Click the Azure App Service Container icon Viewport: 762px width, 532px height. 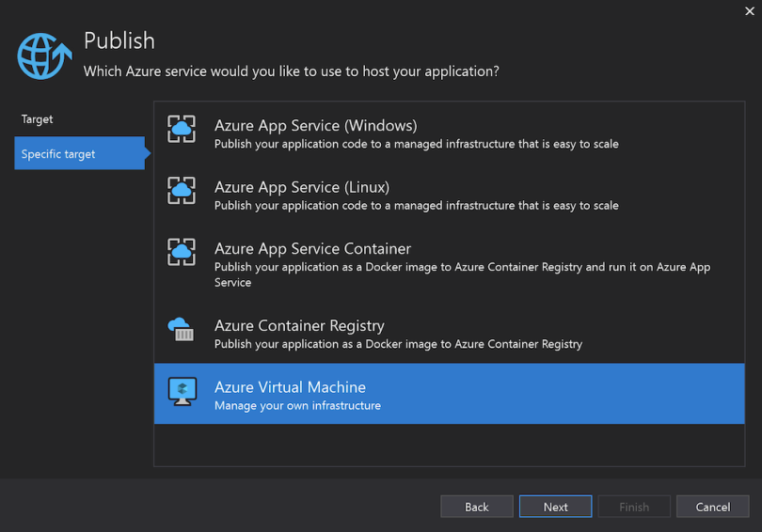tap(182, 252)
